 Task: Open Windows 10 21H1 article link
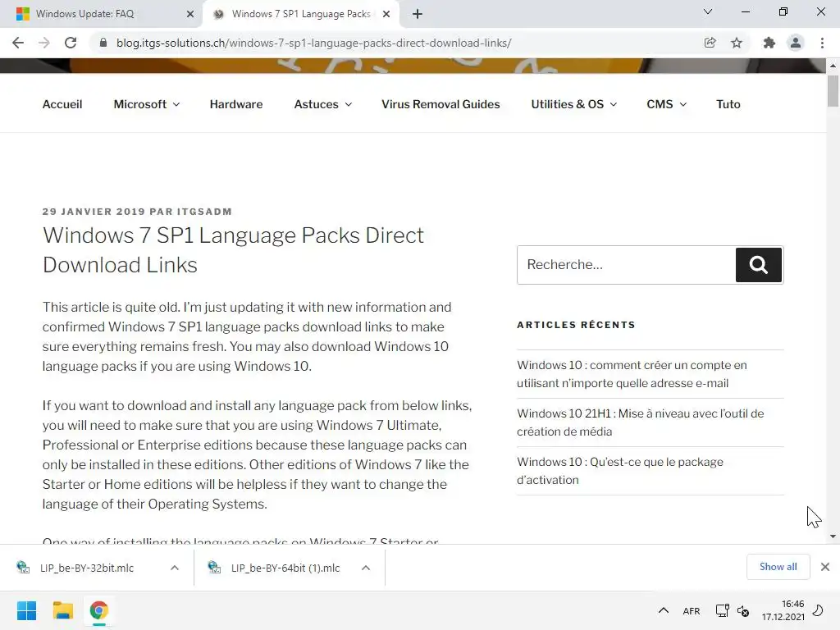pyautogui.click(x=640, y=422)
